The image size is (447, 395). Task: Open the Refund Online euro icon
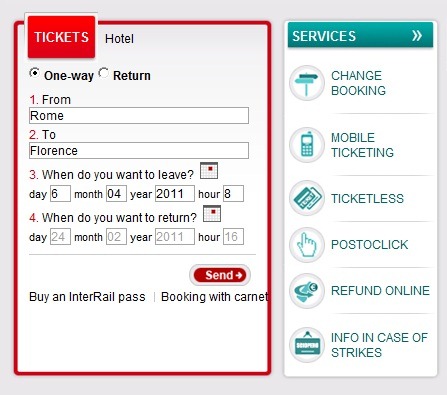pos(307,291)
